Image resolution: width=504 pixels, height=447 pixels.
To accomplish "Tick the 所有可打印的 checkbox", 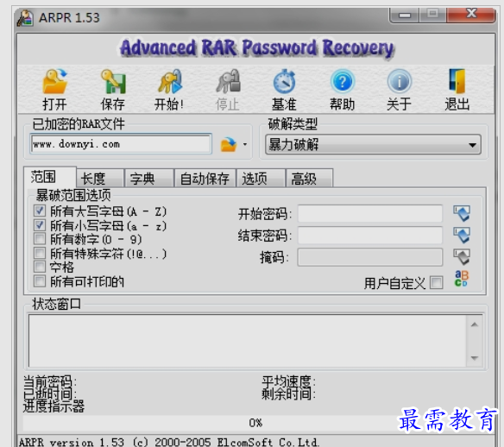I will click(x=40, y=281).
